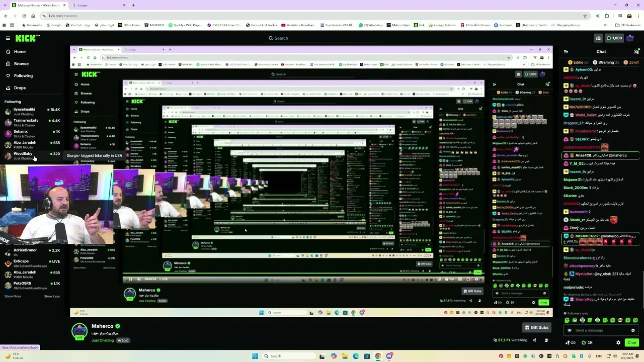Screen dimensions: 644x362
Task: Open the 1,000 balance button
Action: pos(614,38)
